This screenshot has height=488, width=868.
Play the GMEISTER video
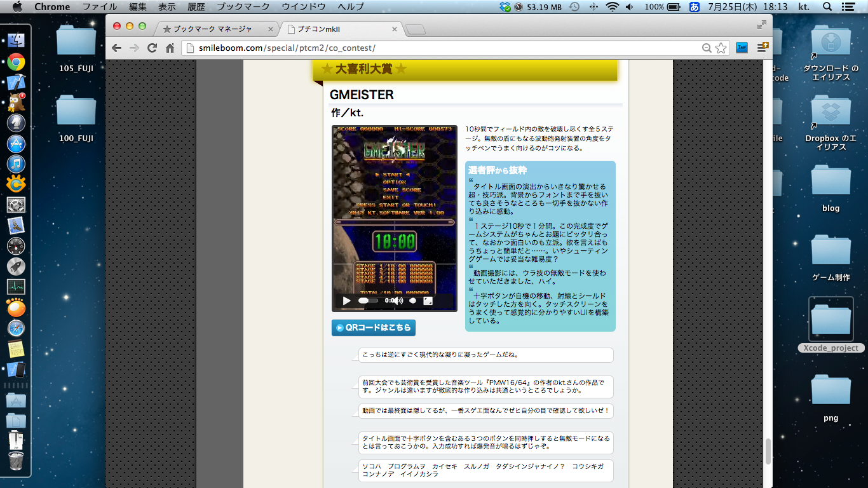pos(346,301)
